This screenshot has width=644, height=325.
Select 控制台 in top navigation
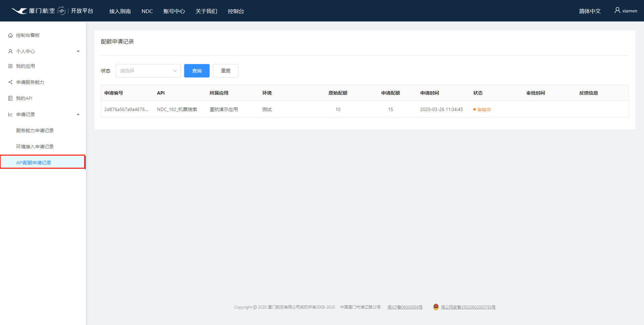(x=236, y=11)
